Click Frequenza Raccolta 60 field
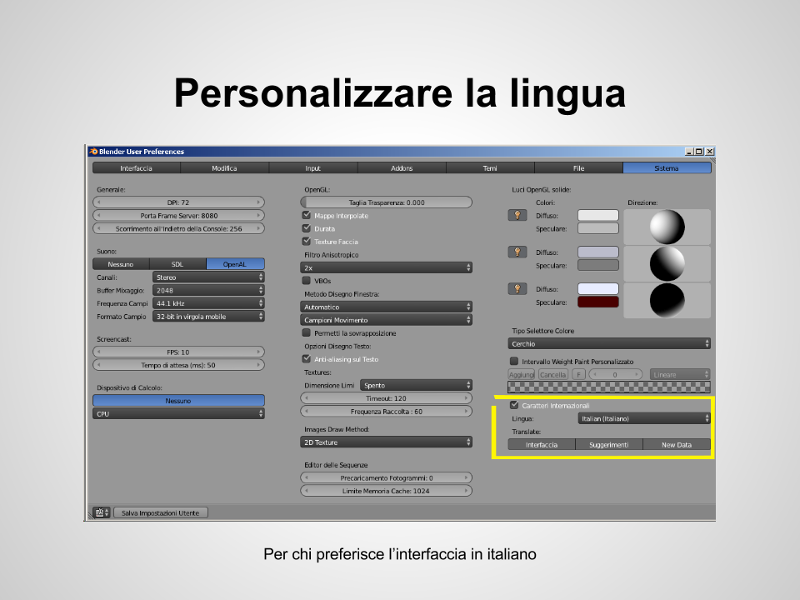This screenshot has width=800, height=600. (x=386, y=411)
